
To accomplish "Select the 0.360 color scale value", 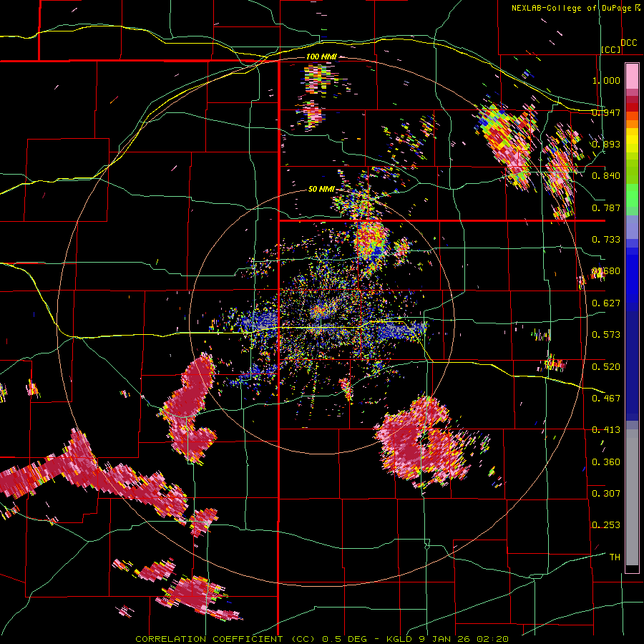I will click(606, 462).
